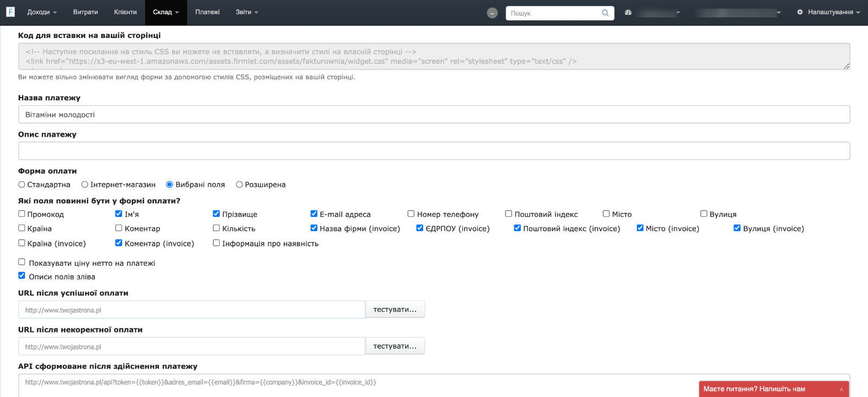Click the round gray status icon beside search
Viewport: 868px width, 397px height.
492,13
